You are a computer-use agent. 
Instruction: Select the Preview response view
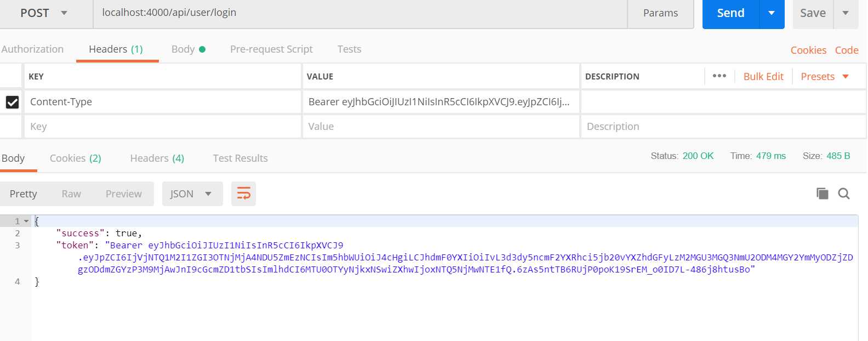124,194
